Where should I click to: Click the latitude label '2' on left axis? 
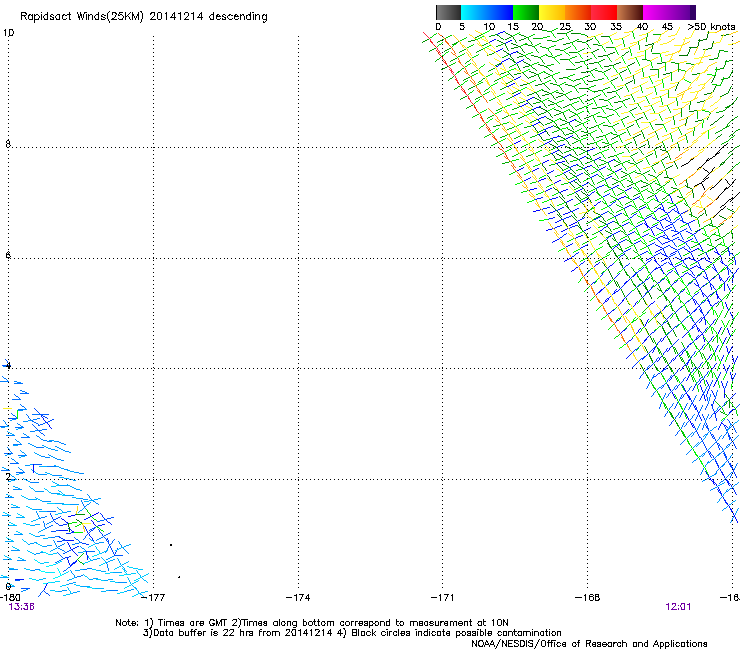coord(8,476)
